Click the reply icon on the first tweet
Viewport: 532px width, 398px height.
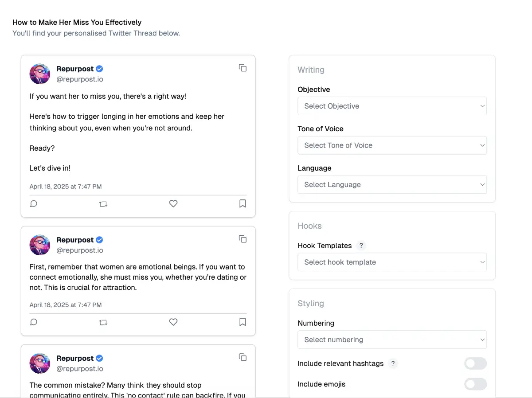[x=34, y=204]
